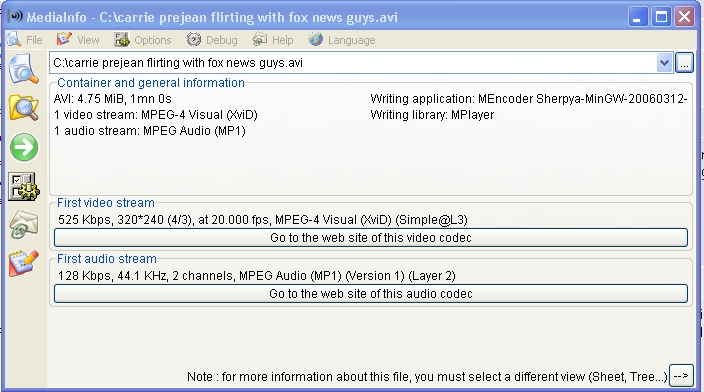
Task: Click the globe icon beside Language
Action: point(315,40)
